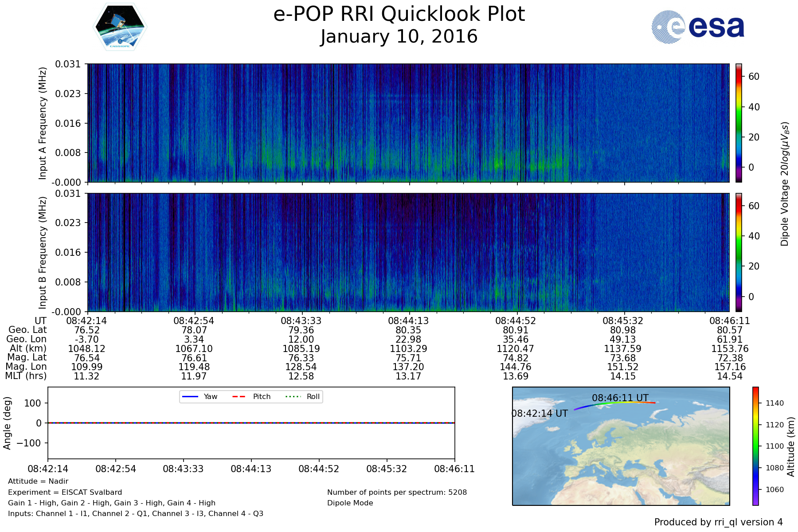The width and height of the screenshot is (798, 532).
Task: Click the 08:42:14 UT label on map
Action: click(540, 413)
